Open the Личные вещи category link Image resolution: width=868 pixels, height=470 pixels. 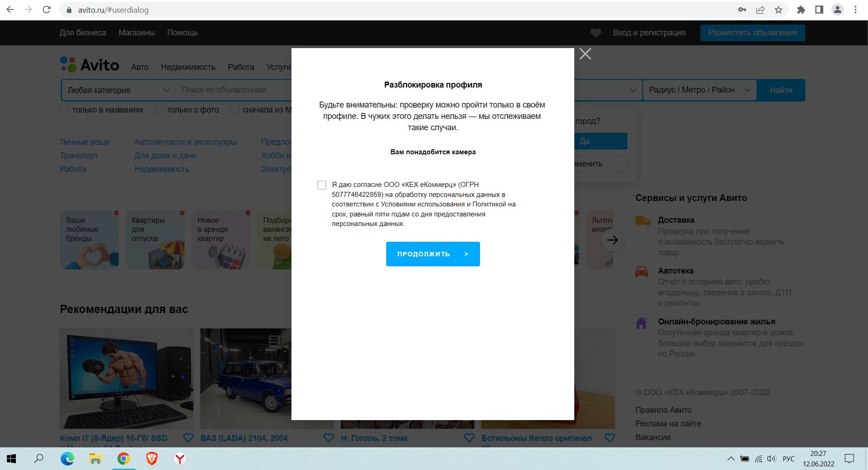tap(85, 142)
